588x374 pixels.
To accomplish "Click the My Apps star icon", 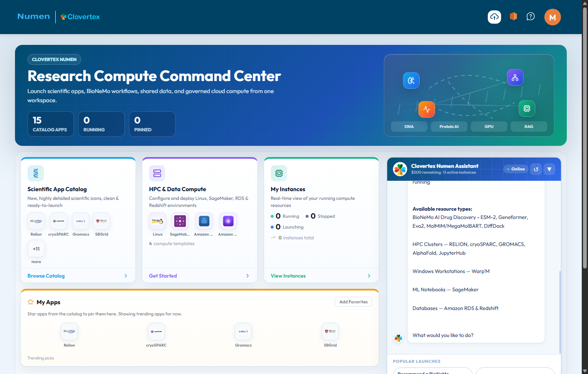I will coord(30,302).
